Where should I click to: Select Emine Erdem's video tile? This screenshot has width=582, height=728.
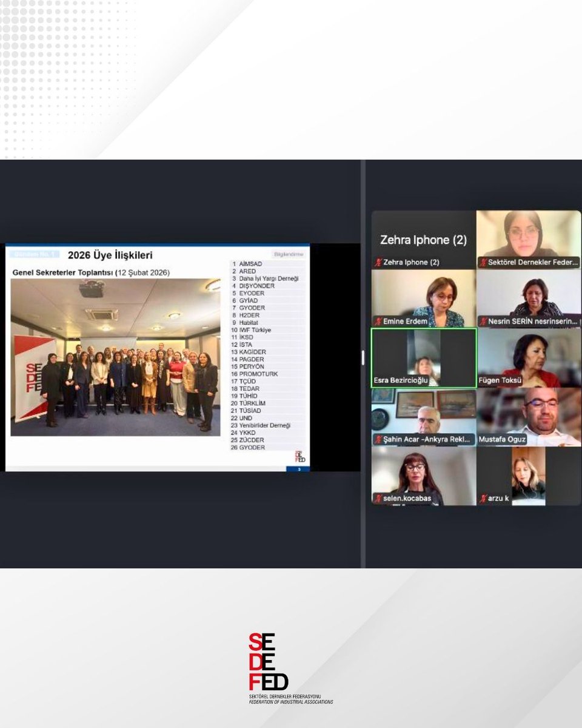click(424, 298)
